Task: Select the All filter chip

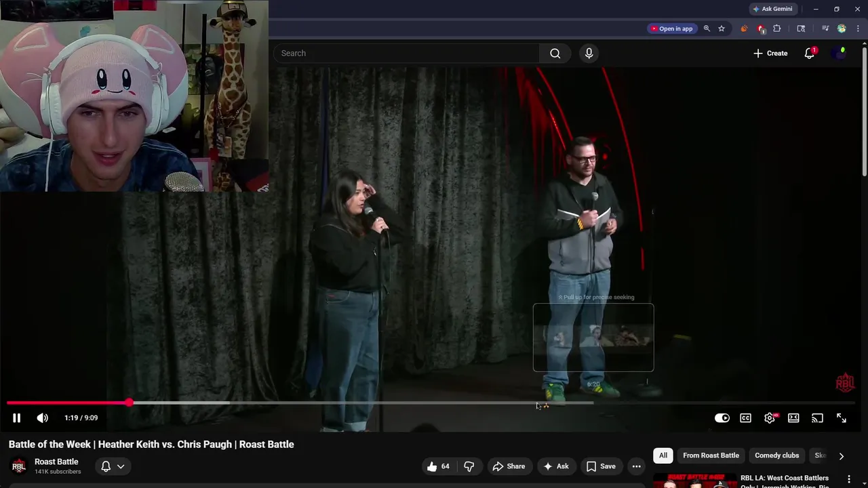Action: click(x=663, y=455)
